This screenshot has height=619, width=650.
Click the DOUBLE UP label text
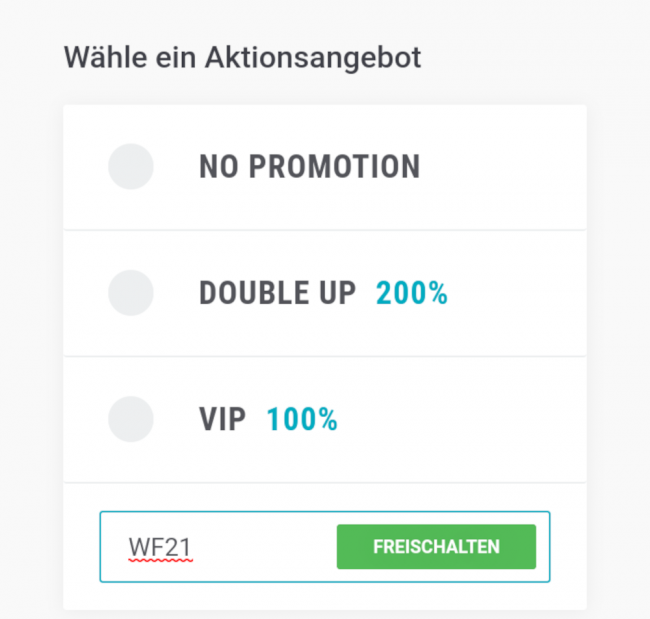pos(277,293)
